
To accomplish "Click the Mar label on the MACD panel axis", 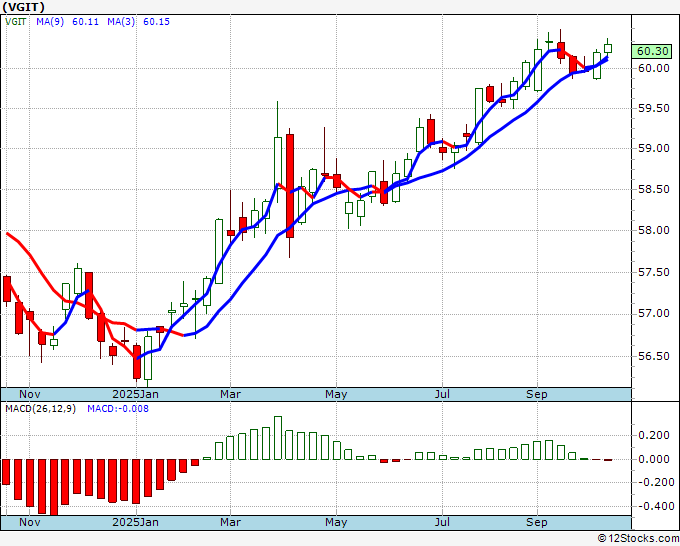I will (x=230, y=522).
